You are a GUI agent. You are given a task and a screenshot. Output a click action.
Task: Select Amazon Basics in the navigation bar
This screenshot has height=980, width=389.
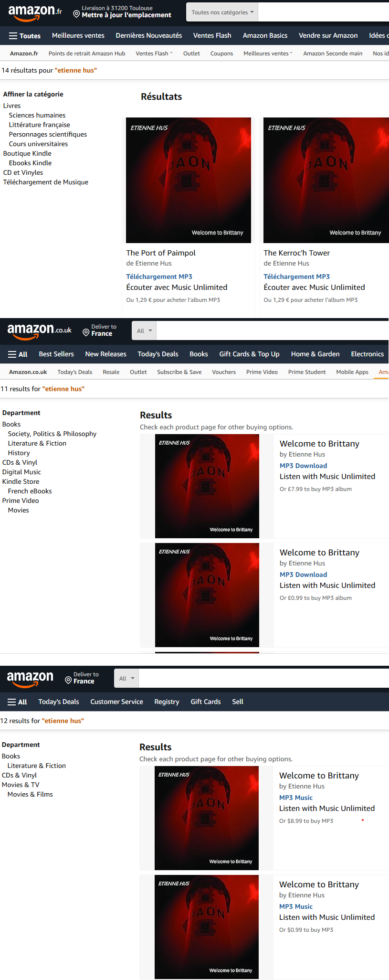coord(265,35)
